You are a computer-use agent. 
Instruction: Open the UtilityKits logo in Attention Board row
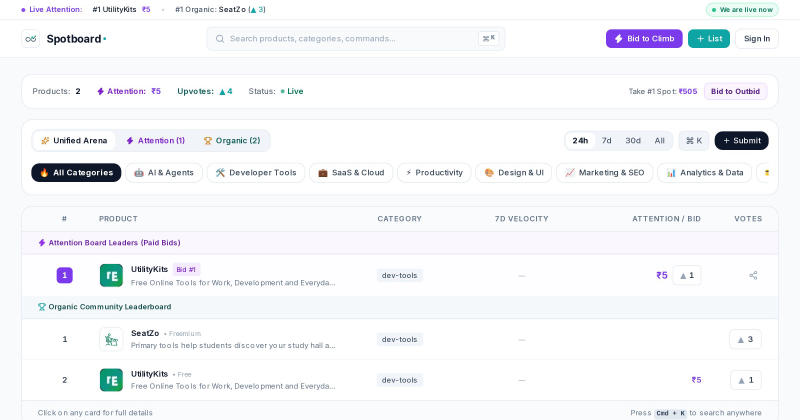pyautogui.click(x=111, y=276)
